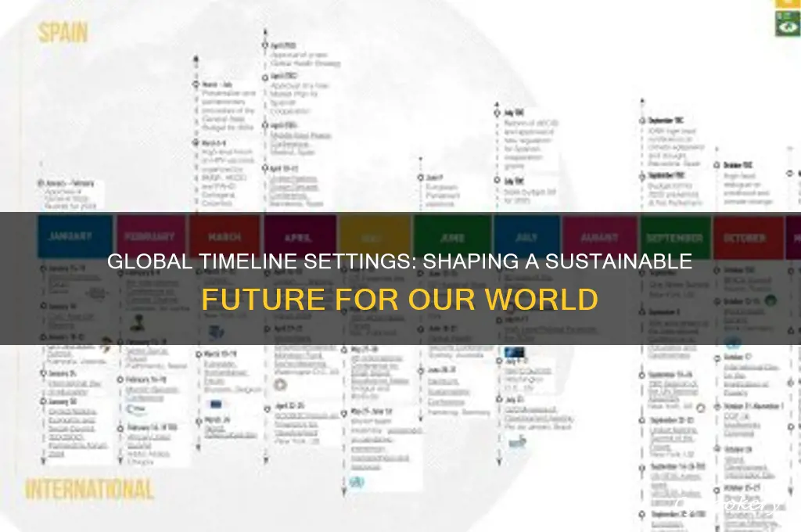Click the green eye icon in top-right corner
The width and height of the screenshot is (801, 532).
click(788, 23)
